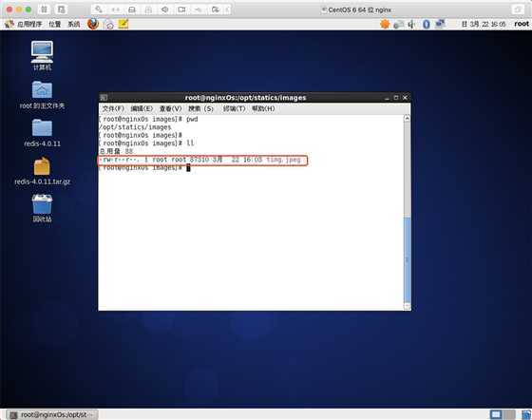Click the terminal scrollbar up arrow

(x=407, y=118)
